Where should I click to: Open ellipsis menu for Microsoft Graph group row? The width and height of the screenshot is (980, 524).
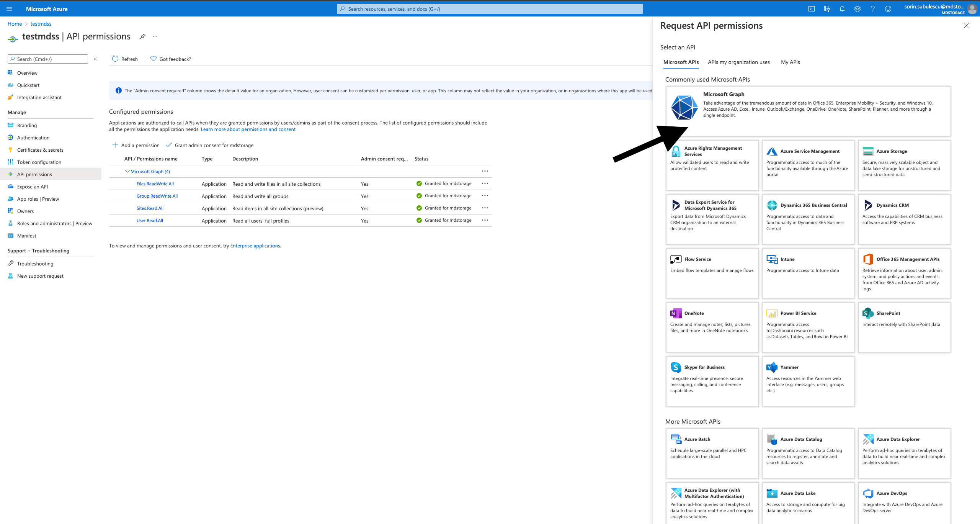point(485,171)
